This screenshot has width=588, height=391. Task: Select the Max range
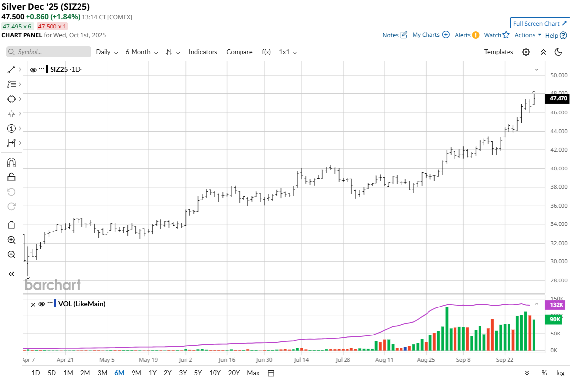pyautogui.click(x=253, y=373)
